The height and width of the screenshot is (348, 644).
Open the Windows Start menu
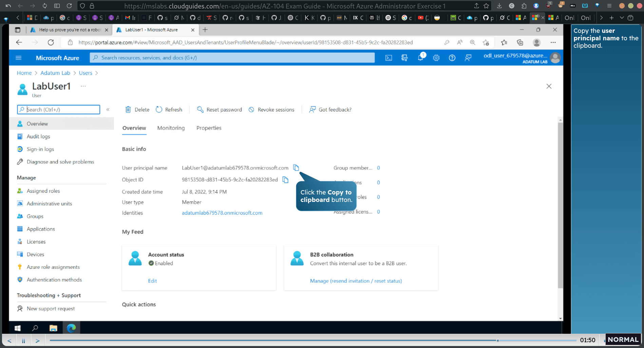(18, 328)
